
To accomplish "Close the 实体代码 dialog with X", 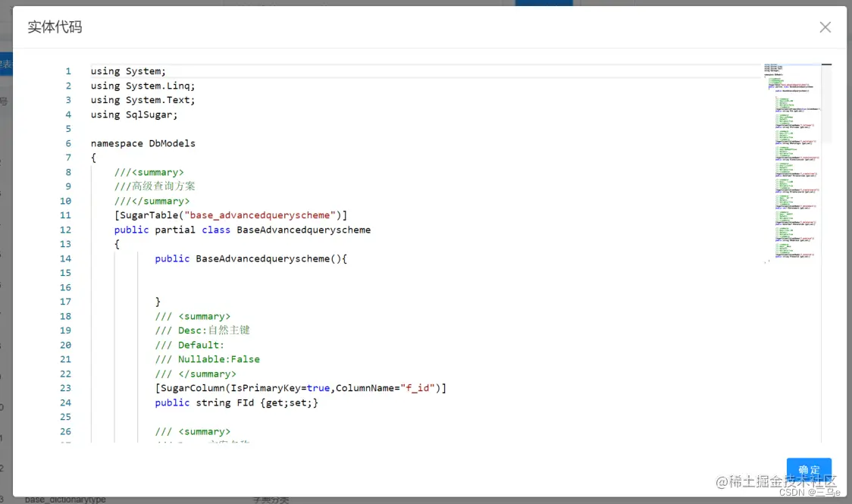I will [825, 27].
